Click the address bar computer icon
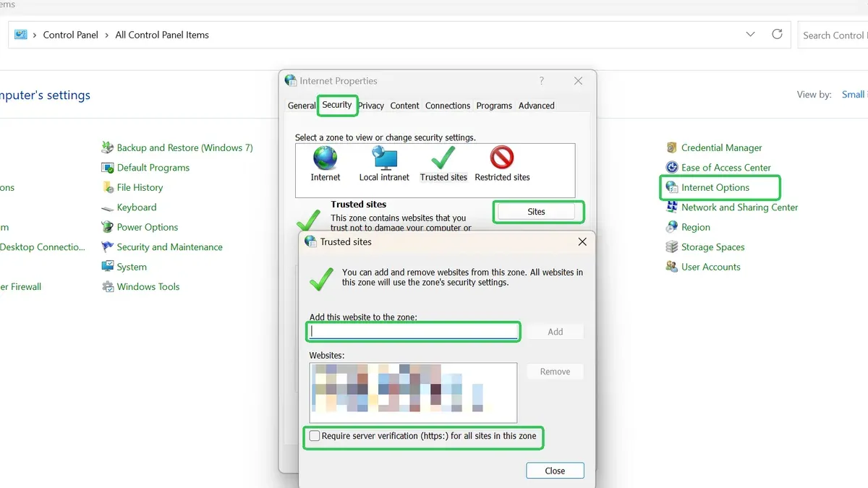Screen dimensions: 868x488 tap(20, 35)
